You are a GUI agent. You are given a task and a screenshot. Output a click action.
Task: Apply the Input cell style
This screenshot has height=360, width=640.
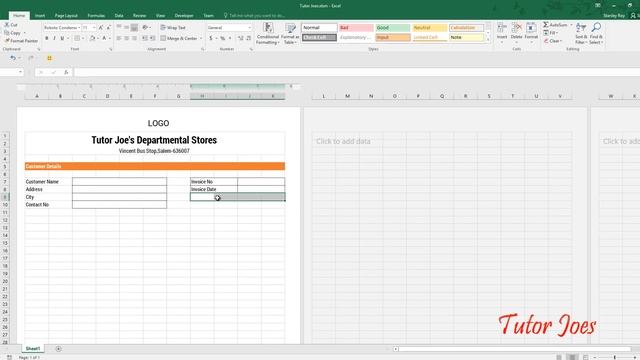pos(393,38)
